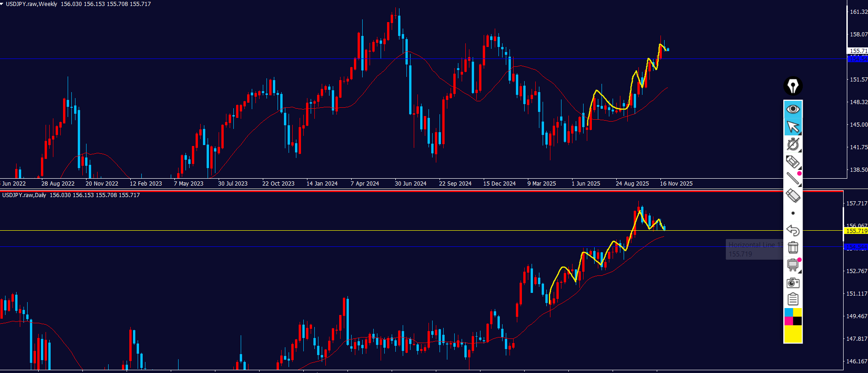The image size is (868, 373).
Task: Click the large yellow current color box
Action: point(793,334)
